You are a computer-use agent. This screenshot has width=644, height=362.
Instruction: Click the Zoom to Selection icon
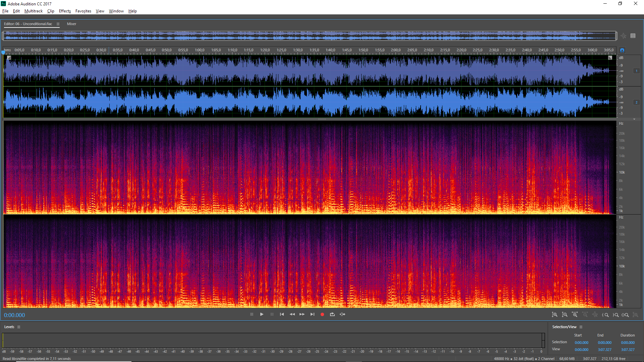(625, 315)
